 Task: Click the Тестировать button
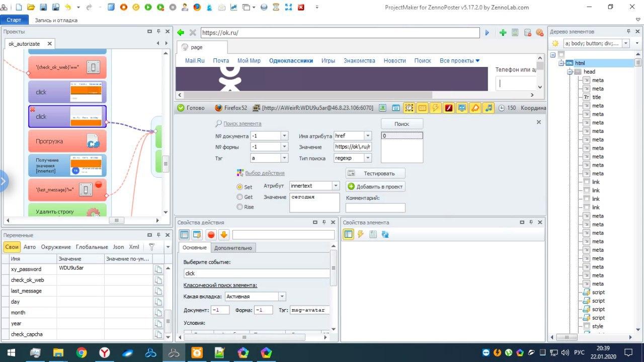pos(375,173)
